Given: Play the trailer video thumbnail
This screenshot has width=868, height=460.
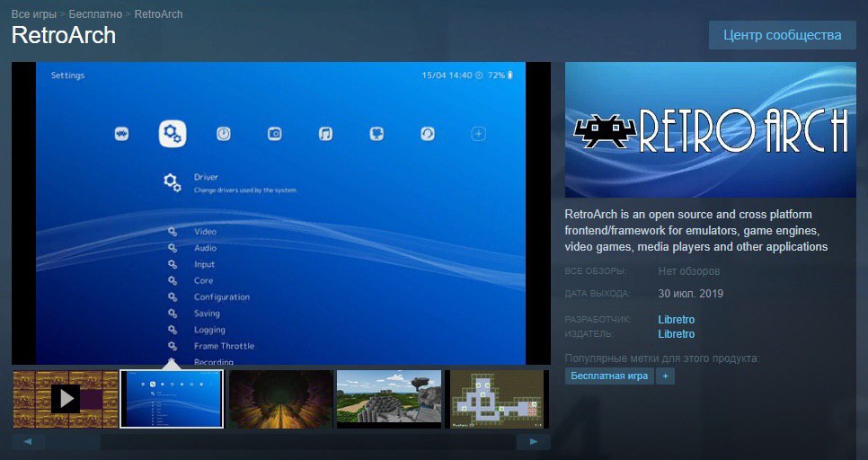Looking at the screenshot, I should pos(66,399).
